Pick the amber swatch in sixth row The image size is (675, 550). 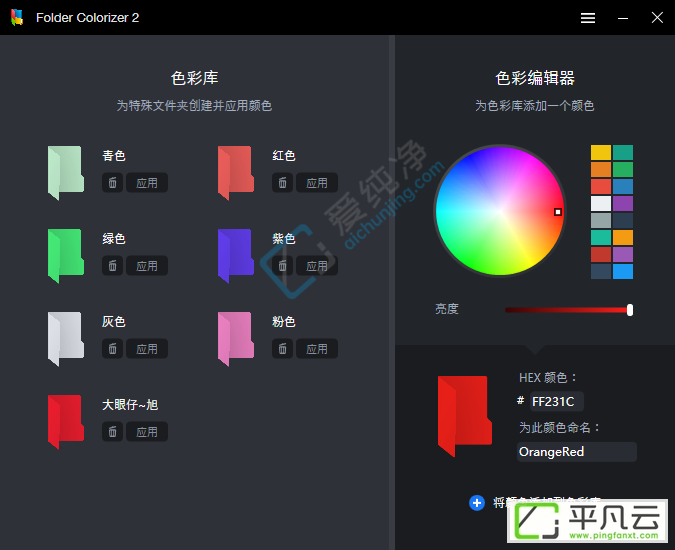pos(622,237)
